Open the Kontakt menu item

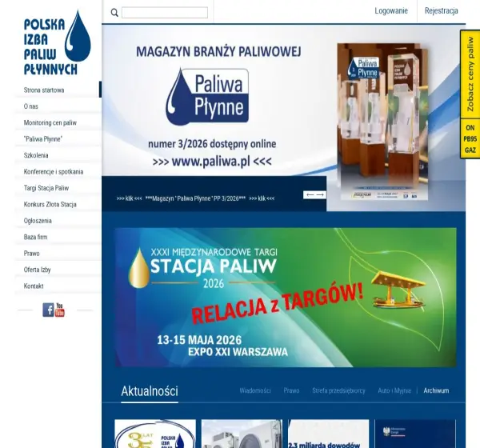[x=34, y=286]
